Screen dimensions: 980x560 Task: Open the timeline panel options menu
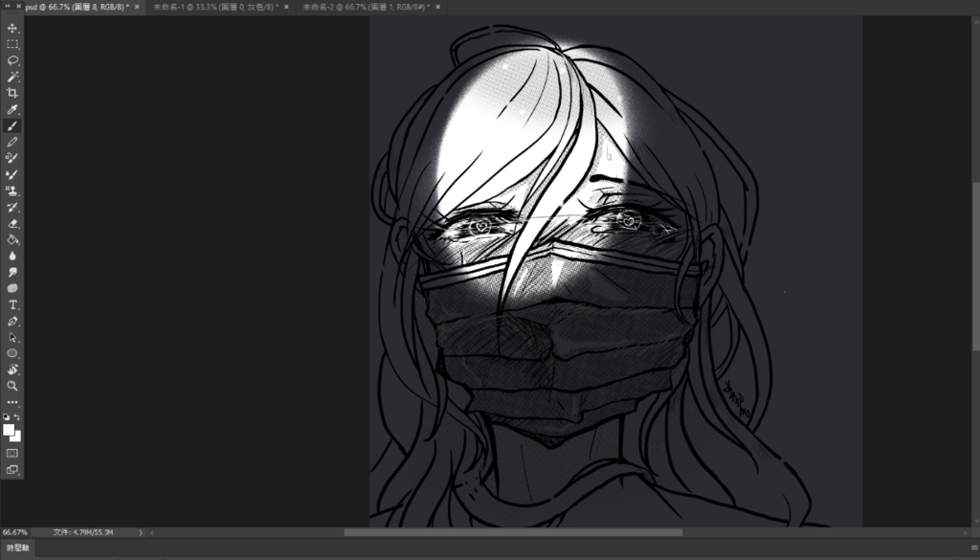click(974, 549)
